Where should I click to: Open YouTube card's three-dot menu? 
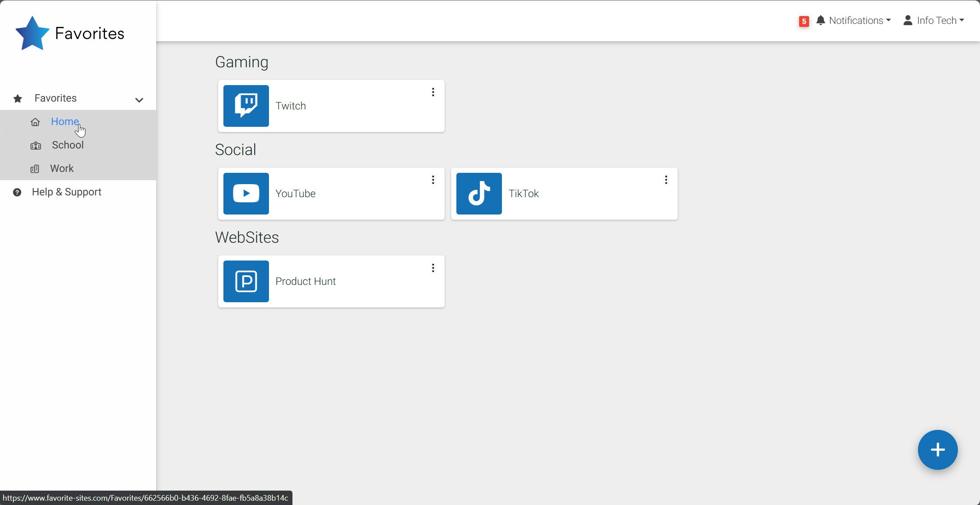pyautogui.click(x=433, y=180)
